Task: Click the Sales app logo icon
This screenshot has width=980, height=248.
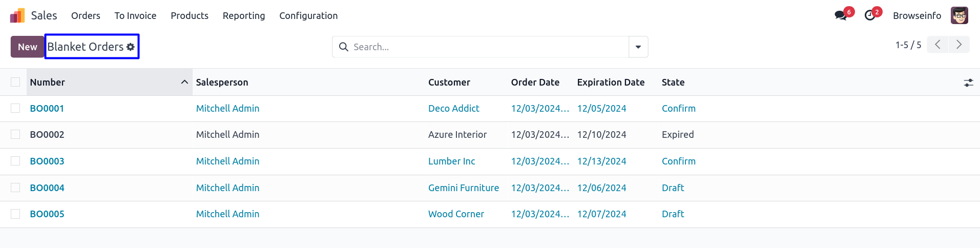Action: click(x=17, y=16)
